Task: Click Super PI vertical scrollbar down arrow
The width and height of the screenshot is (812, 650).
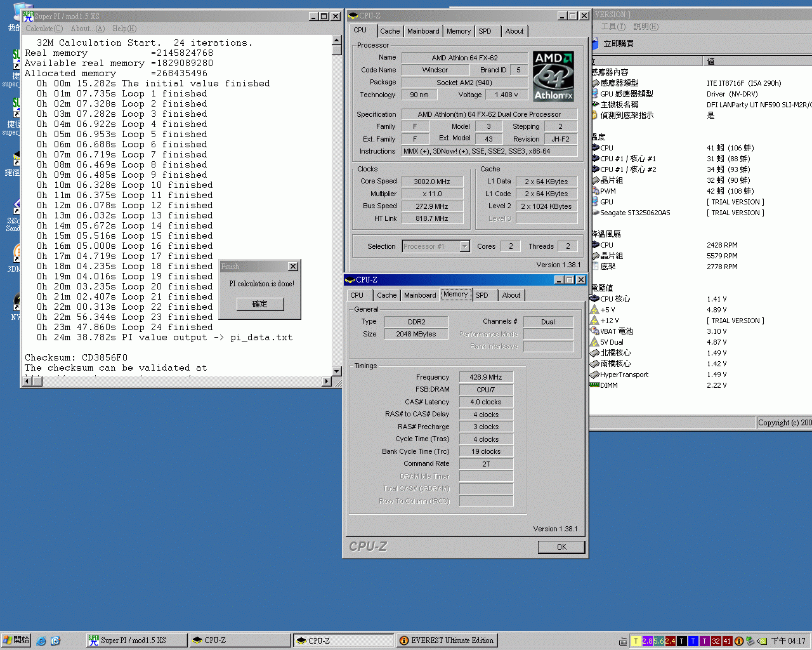Action: (x=337, y=371)
